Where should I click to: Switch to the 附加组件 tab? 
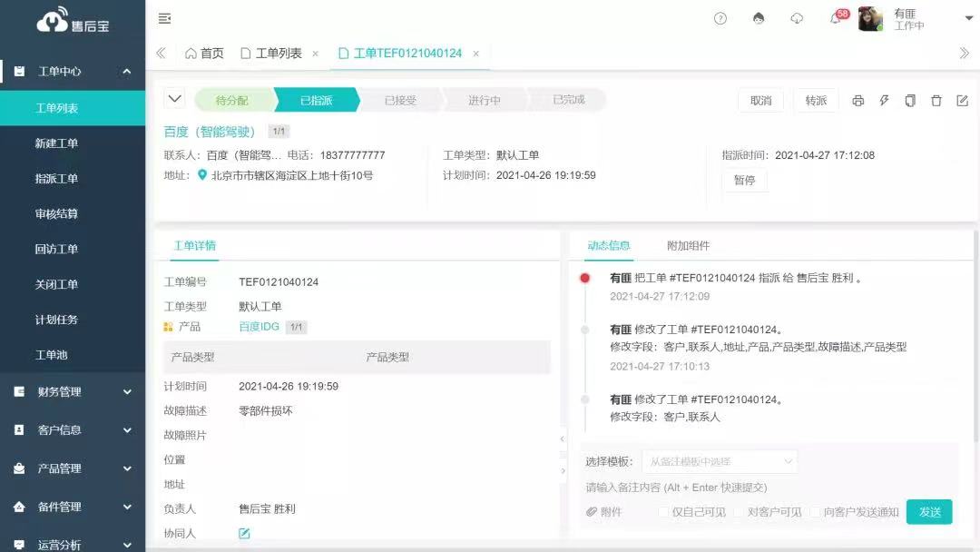tap(688, 245)
